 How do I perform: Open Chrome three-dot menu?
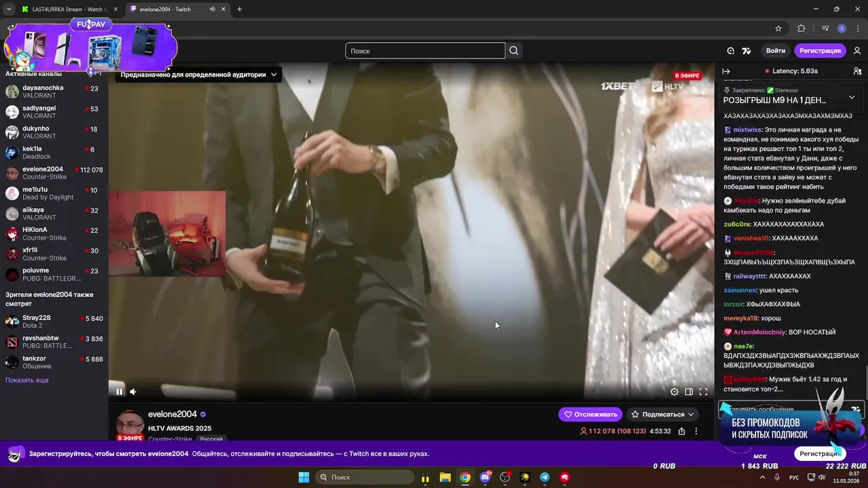click(857, 28)
